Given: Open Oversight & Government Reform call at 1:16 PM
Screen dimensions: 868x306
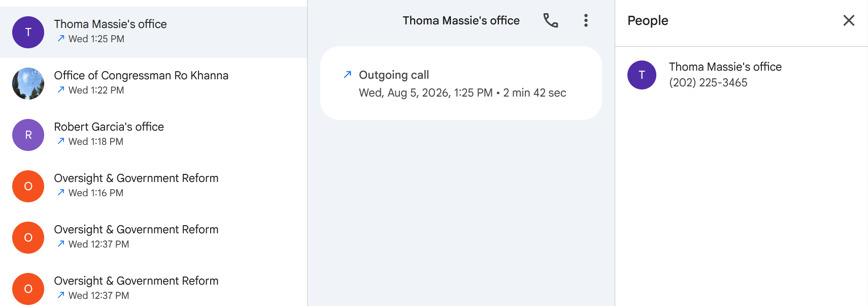Looking at the screenshot, I should pos(153,186).
